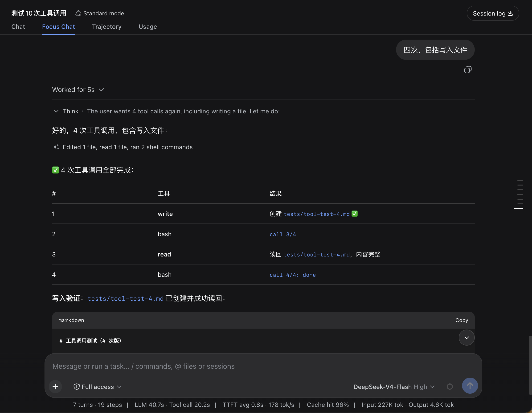The height and width of the screenshot is (413, 532).
Task: Click 'LLM 40.7s · Tool call 20.2s' status
Action: pos(172,405)
